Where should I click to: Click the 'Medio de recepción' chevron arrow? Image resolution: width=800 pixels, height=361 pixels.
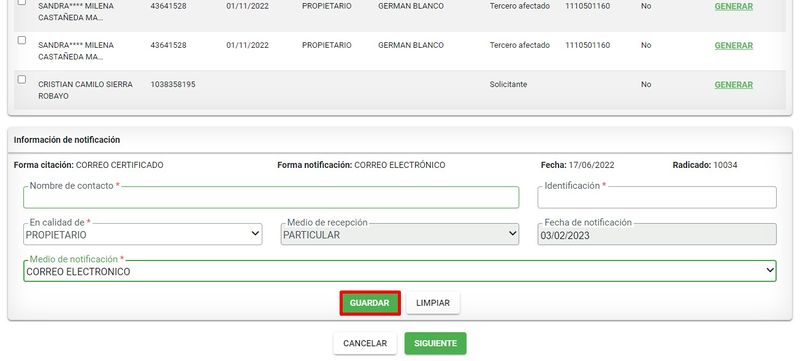point(512,234)
